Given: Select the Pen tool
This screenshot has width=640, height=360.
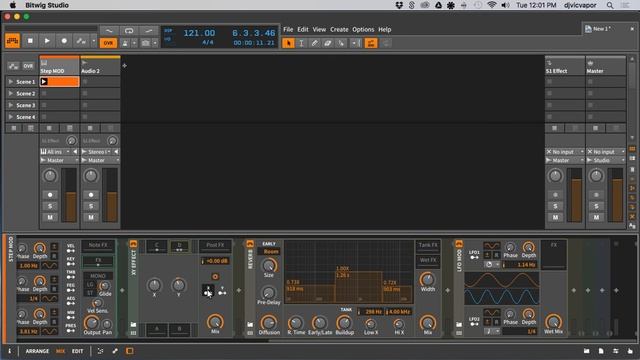Looking at the screenshot, I should point(314,43).
